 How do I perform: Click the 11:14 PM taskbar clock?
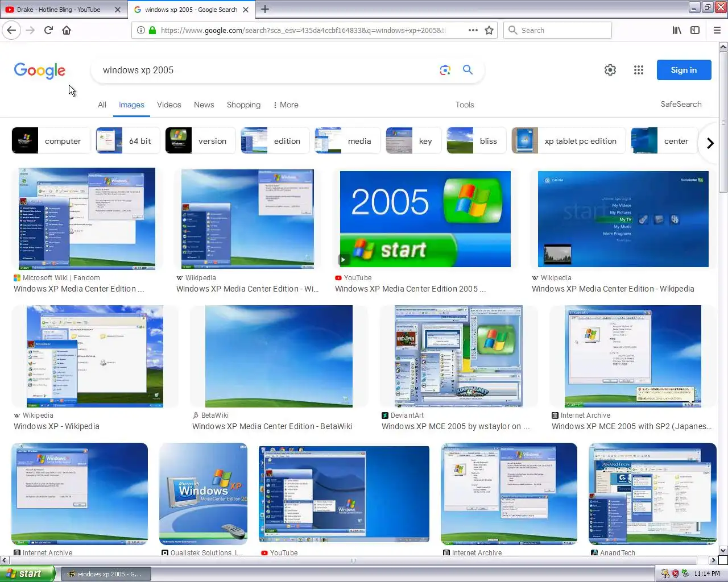coord(707,573)
